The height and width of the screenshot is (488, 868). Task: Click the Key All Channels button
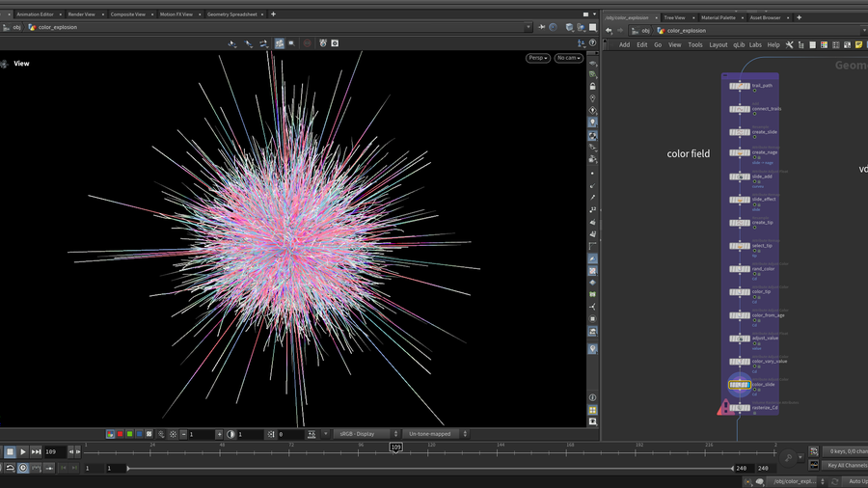845,466
